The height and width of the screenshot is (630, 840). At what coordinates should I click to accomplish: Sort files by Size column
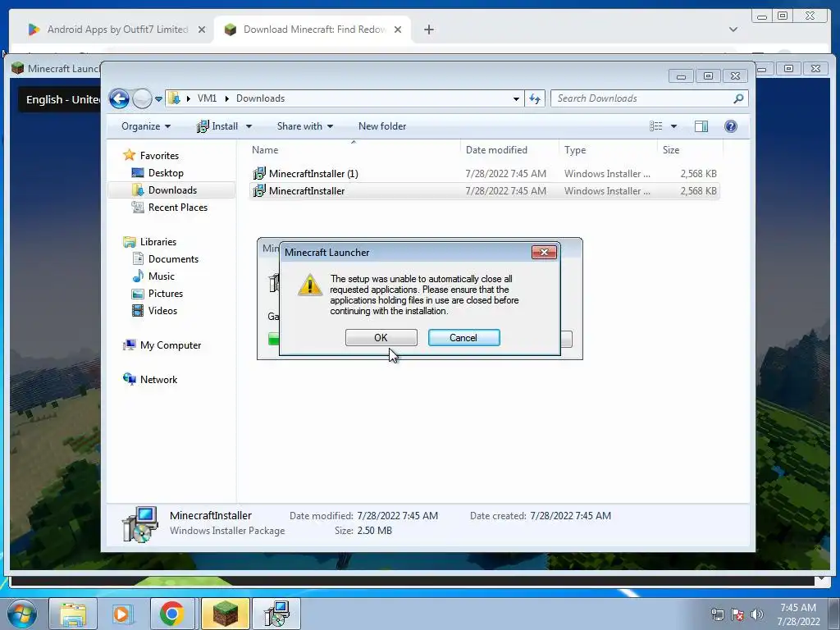pos(690,150)
